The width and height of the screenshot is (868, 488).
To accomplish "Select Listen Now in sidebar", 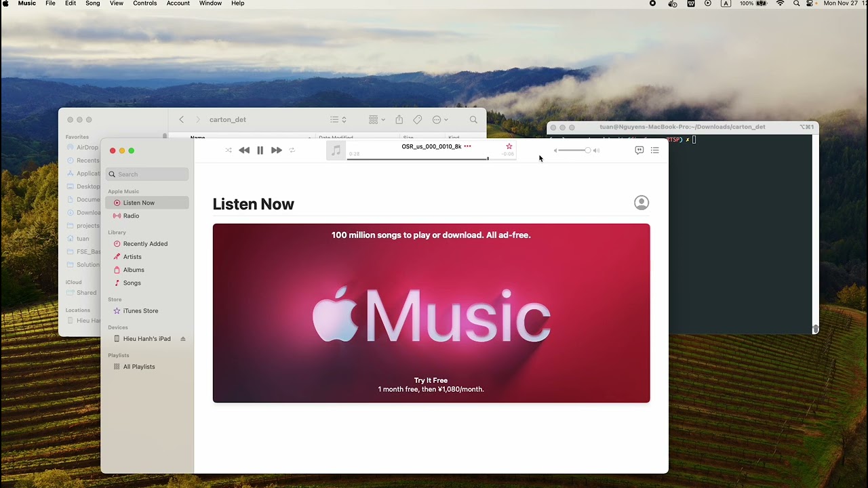I will 147,203.
